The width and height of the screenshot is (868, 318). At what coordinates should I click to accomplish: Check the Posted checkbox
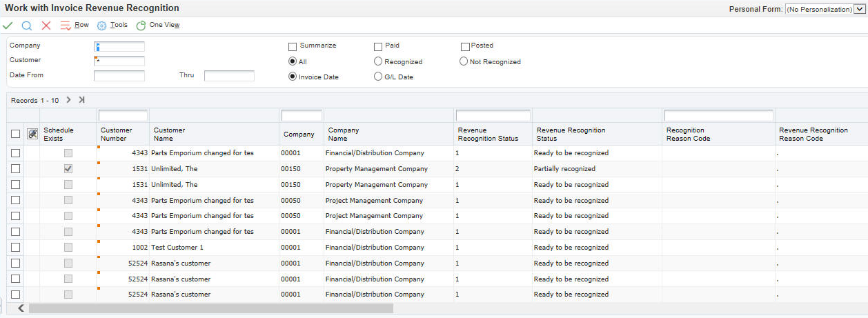coord(465,46)
